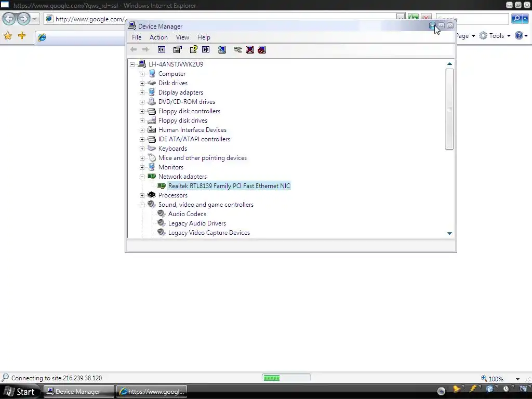Collapse Sound, video and game controllers node
Screen dimensions: 532x399
pos(142,205)
